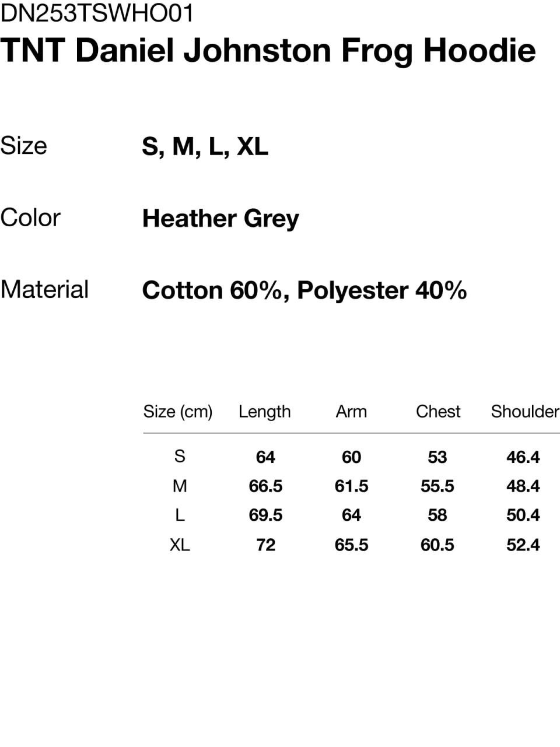Viewport: 560px width, 747px height.
Task: Click the Length column header
Action: (x=264, y=412)
